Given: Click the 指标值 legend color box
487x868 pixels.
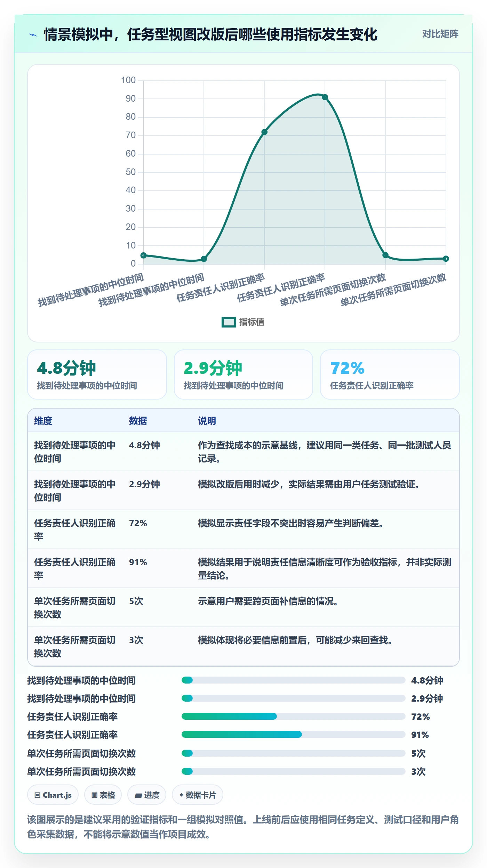Looking at the screenshot, I should click(x=229, y=322).
